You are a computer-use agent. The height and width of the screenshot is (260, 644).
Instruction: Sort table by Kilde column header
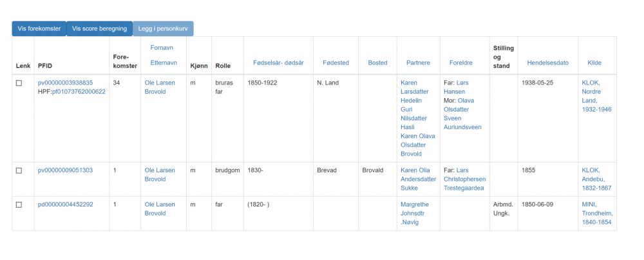tap(594, 63)
